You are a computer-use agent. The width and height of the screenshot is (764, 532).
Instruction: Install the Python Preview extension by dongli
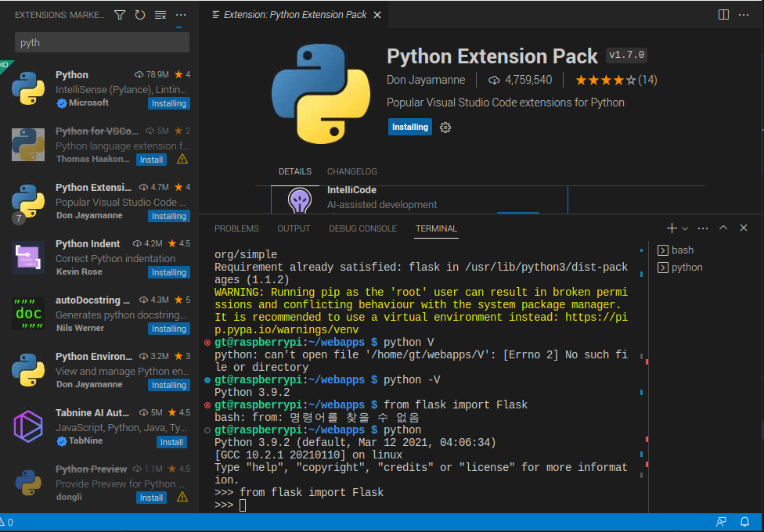(x=151, y=498)
